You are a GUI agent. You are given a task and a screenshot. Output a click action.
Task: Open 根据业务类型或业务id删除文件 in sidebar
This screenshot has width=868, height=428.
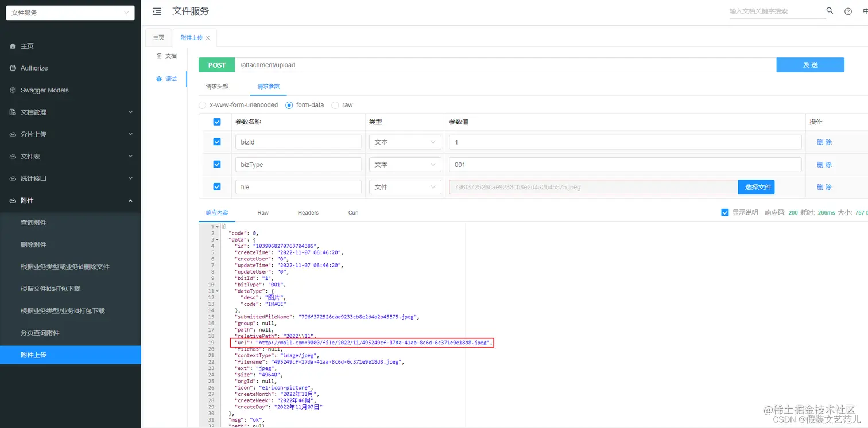pyautogui.click(x=71, y=267)
